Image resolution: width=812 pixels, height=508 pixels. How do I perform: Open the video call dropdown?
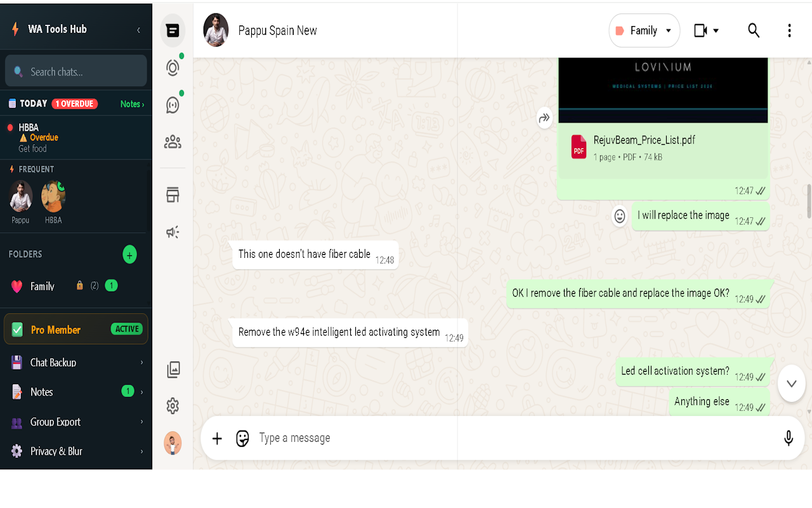(x=707, y=30)
